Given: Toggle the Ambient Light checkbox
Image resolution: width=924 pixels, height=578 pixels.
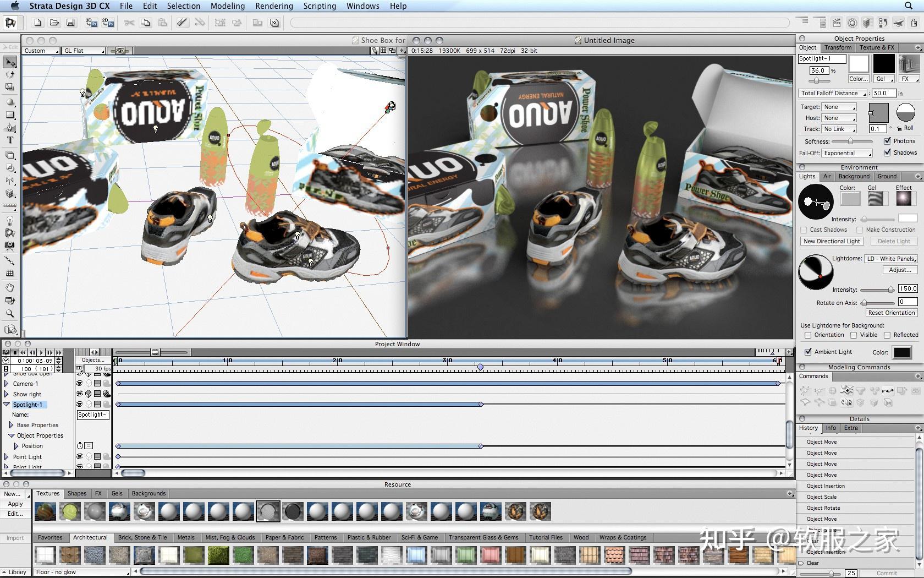Looking at the screenshot, I should 808,352.
